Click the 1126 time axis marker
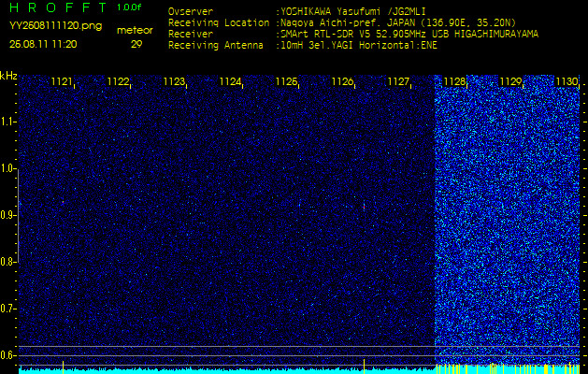The image size is (588, 374). click(x=342, y=81)
